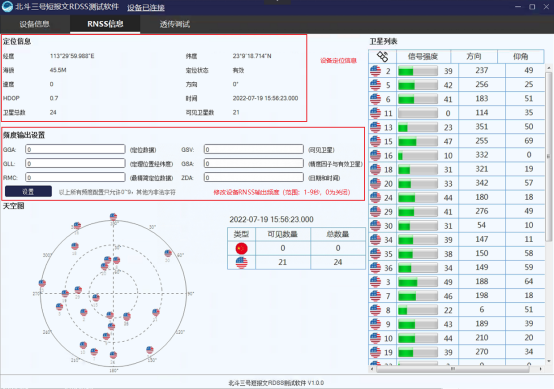
Task: Focus the RMC frequency input field
Action: tap(75, 177)
